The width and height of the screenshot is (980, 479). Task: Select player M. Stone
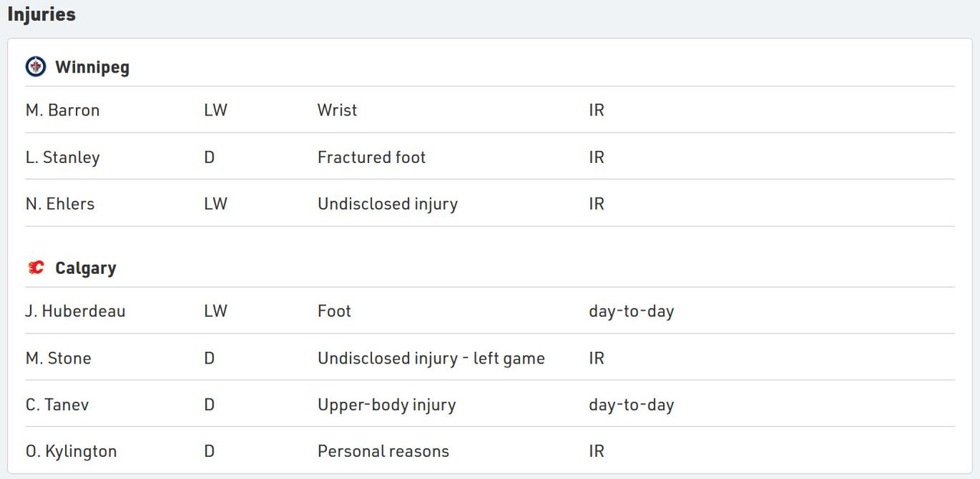click(58, 358)
